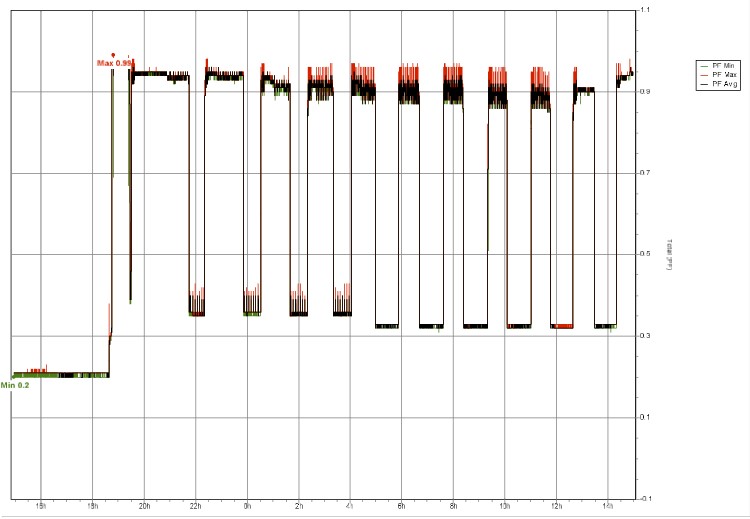This screenshot has height=519, width=750.
Task: Select the 0.7 value on the Y axis
Action: [x=643, y=173]
